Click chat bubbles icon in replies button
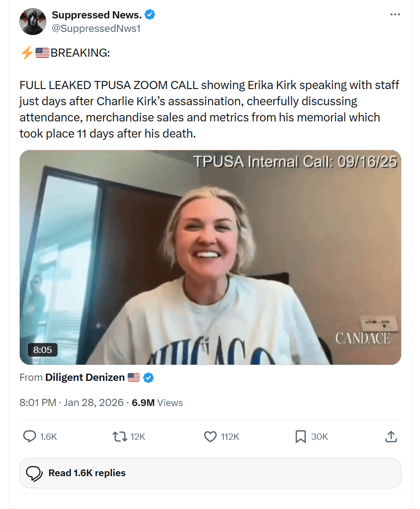This screenshot has width=420, height=509. coord(35,473)
